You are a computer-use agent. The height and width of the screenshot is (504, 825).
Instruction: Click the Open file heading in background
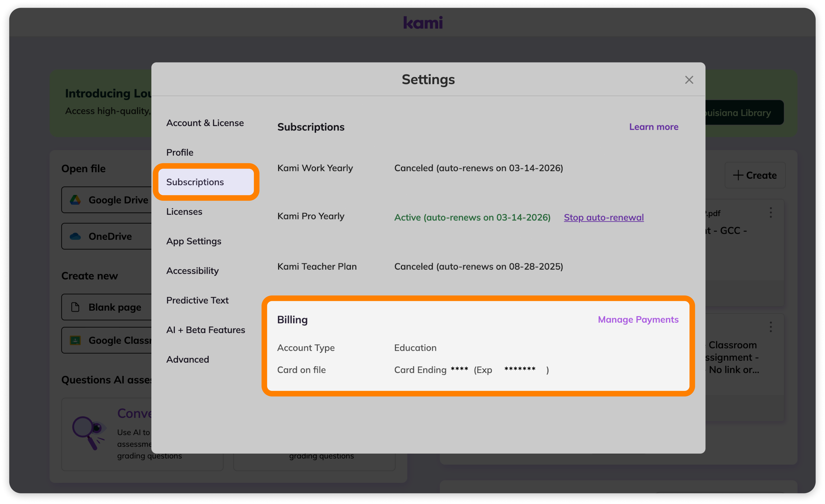(83, 169)
